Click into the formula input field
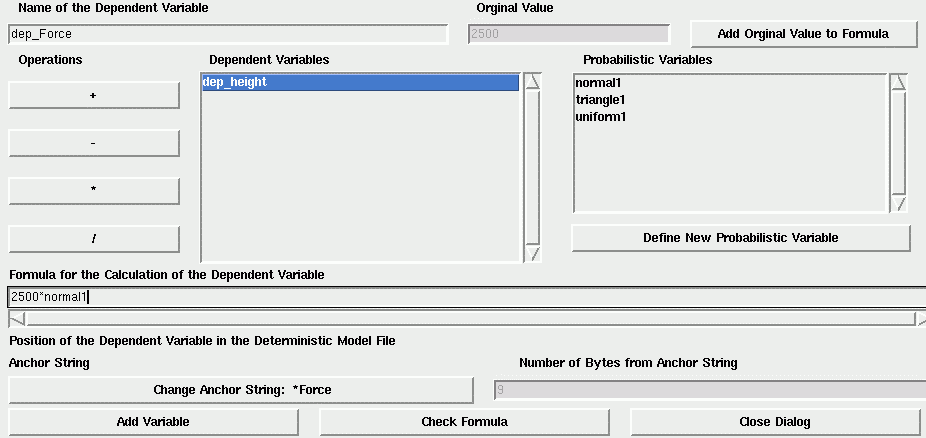This screenshot has width=926, height=438. [x=467, y=297]
